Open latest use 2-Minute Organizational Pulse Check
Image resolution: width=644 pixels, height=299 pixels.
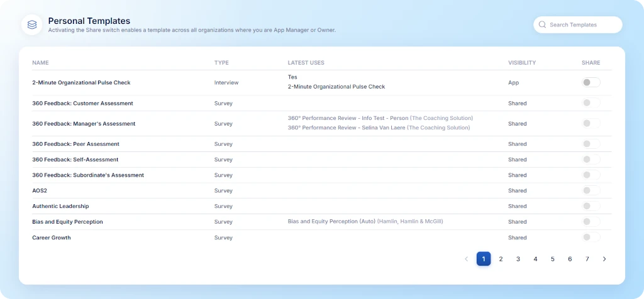336,87
